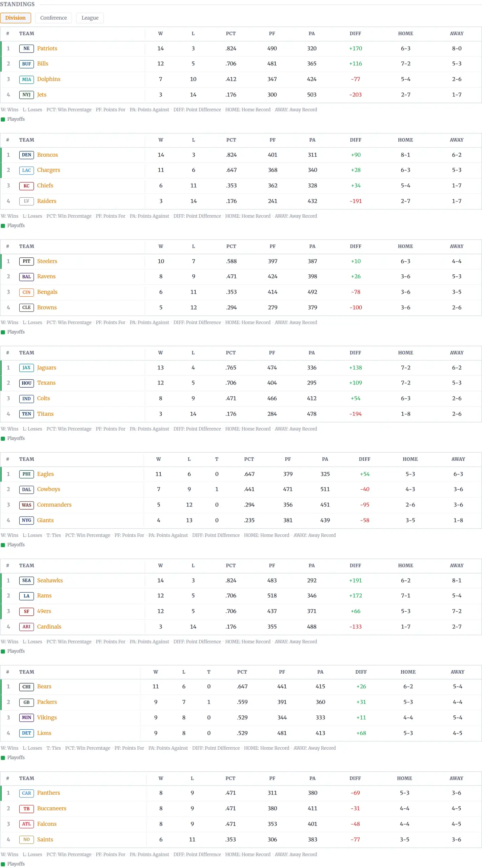Screen dimensions: 482x868
Task: Open the Commanders team link
Action: tap(54, 505)
